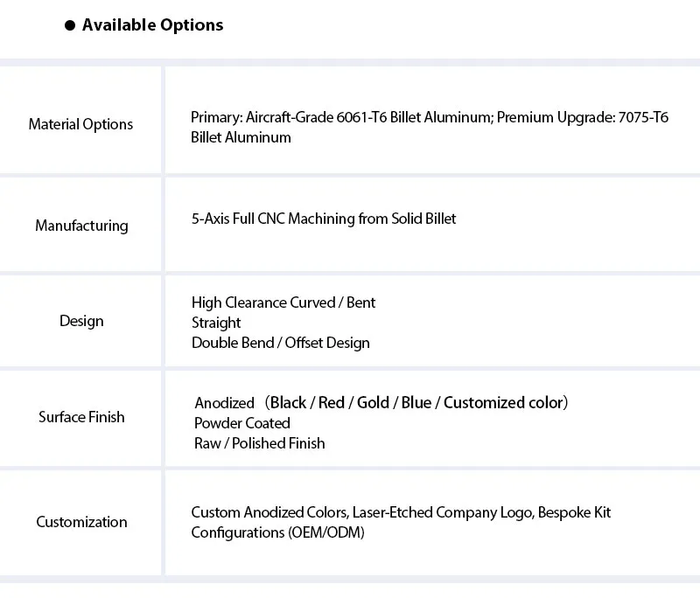
Task: Select the Customization row label
Action: click(81, 522)
